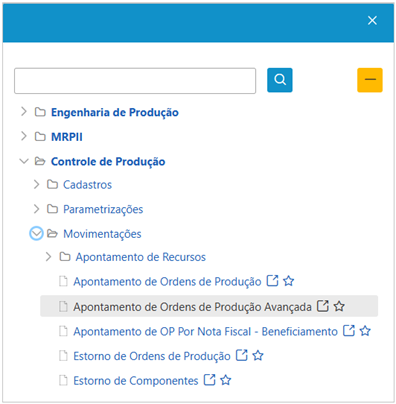Open Estorno de Componentes in new window
Image resolution: width=396 pixels, height=404 pixels.
click(210, 380)
